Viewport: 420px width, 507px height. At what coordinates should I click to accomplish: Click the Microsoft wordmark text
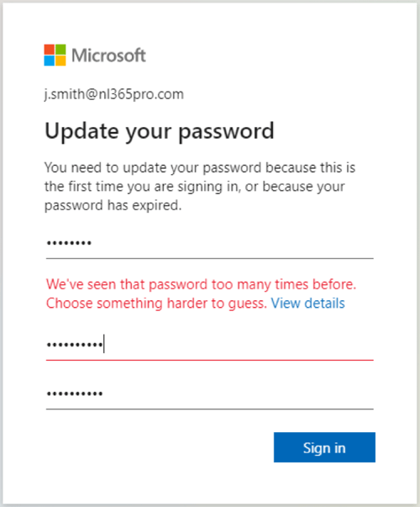[108, 55]
